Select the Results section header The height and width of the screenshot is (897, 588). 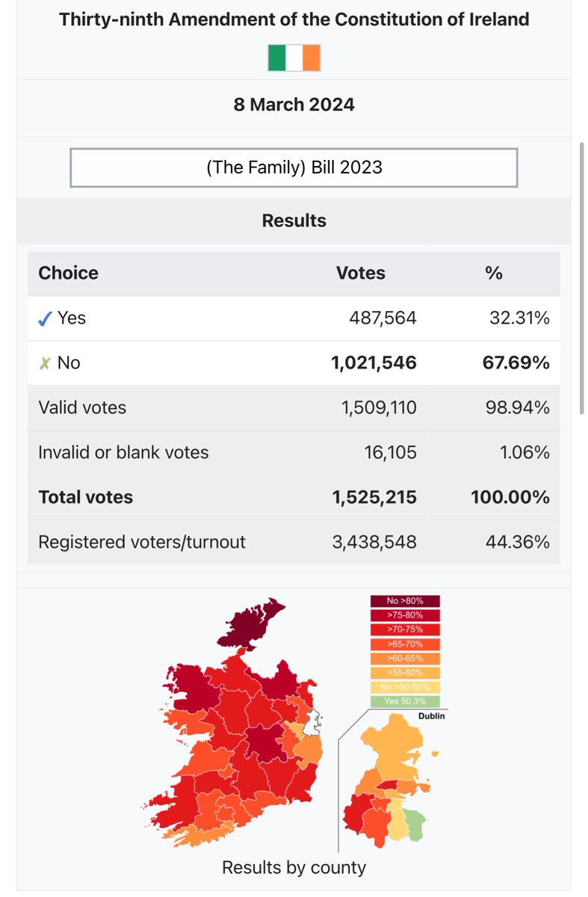(x=294, y=221)
